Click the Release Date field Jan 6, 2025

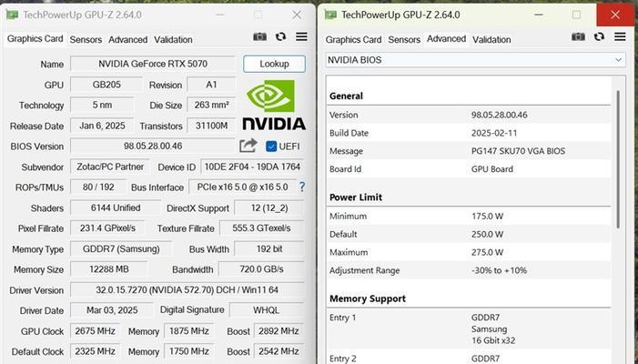click(102, 126)
